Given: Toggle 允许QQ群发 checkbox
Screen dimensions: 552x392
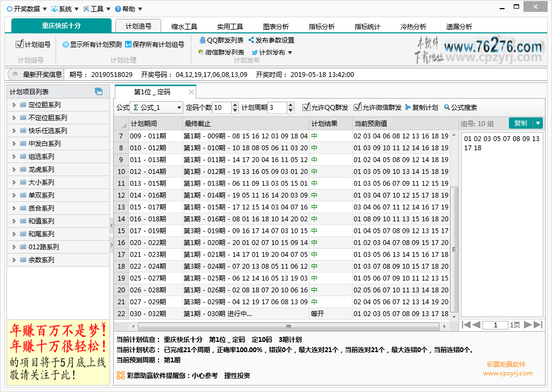Looking at the screenshot, I should (306, 107).
